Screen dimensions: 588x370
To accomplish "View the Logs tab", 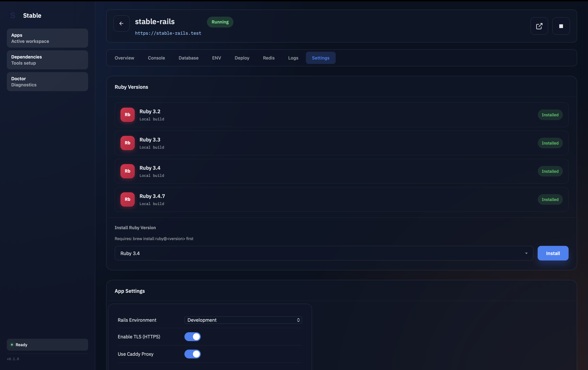I will (293, 58).
